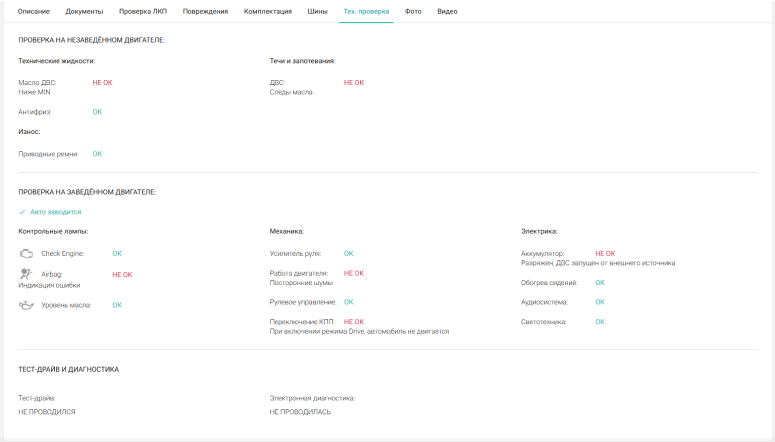Screen dimensions: 775x442
Task: Click the ОК status for Антифриз
Action: click(97, 112)
